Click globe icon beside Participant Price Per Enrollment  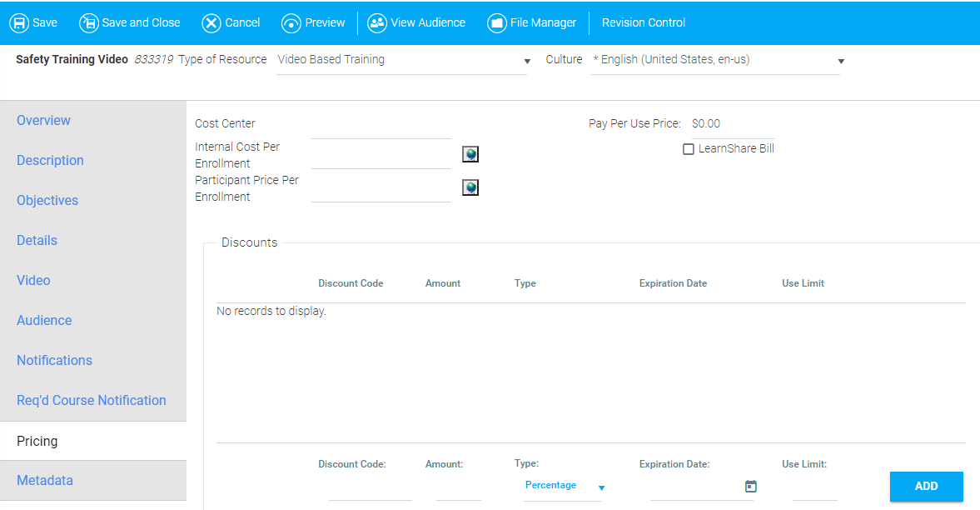pyautogui.click(x=470, y=187)
